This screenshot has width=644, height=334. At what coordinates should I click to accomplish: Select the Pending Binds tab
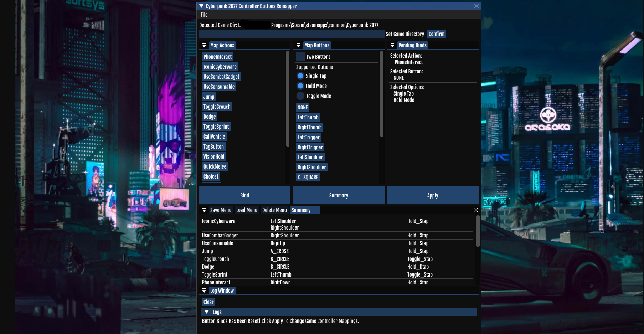point(412,45)
